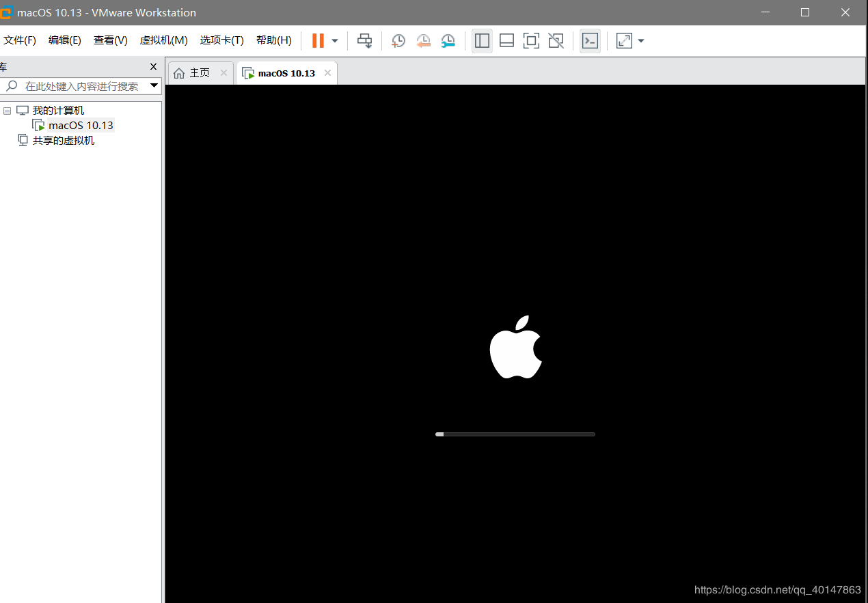
Task: Open the 选项卡(T) menu
Action: pos(221,40)
